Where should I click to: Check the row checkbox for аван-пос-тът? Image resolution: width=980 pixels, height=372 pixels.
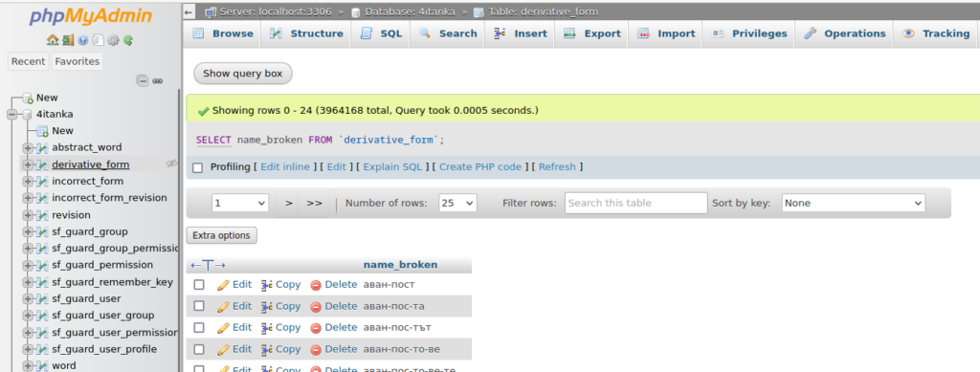pos(199,328)
